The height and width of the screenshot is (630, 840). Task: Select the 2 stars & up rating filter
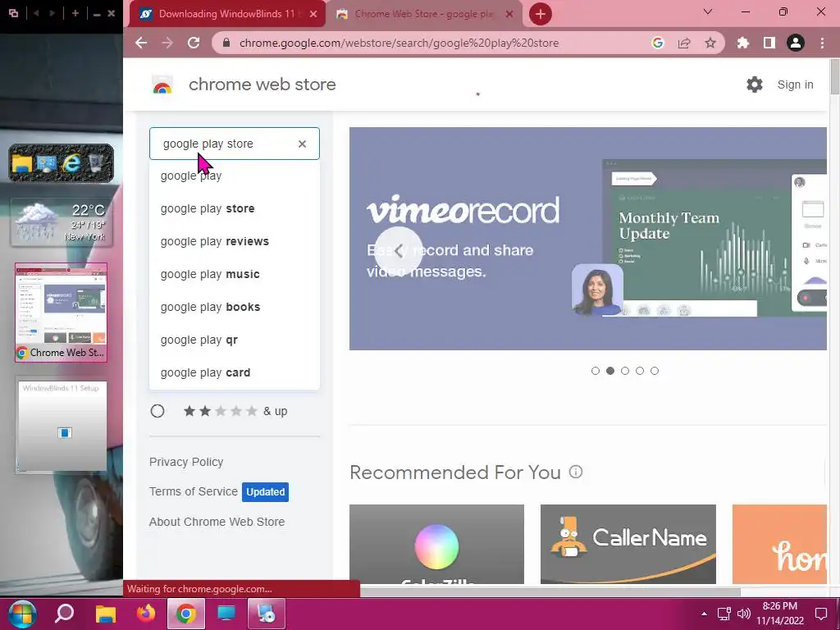tap(157, 411)
